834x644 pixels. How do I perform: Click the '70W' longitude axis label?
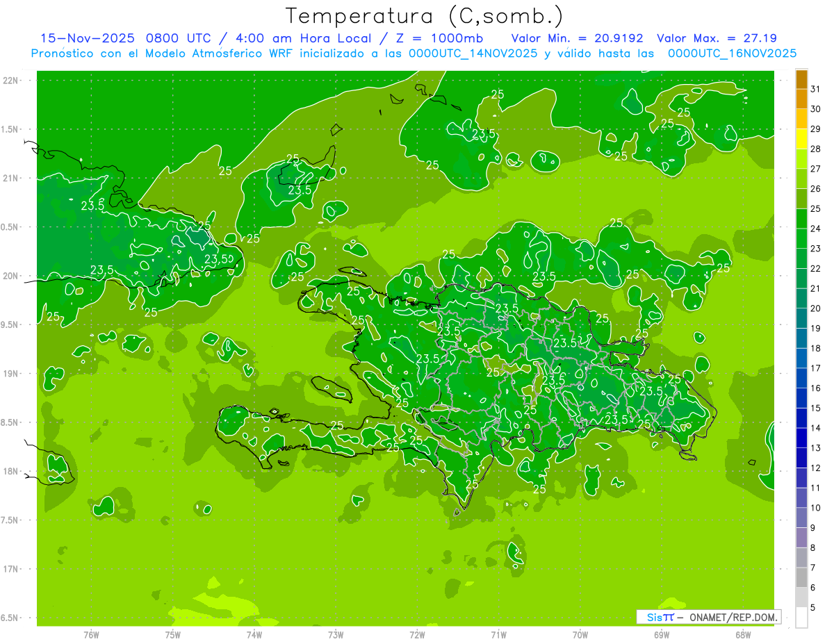pos(580,634)
